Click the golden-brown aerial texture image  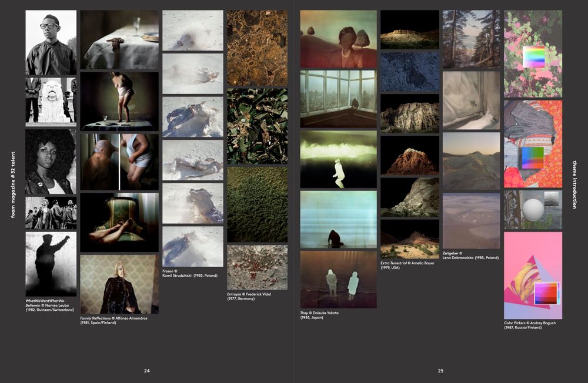pos(257,48)
